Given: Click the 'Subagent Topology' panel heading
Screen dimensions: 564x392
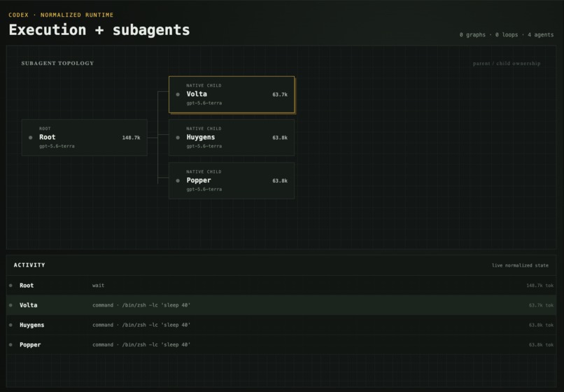Looking at the screenshot, I should (x=57, y=64).
